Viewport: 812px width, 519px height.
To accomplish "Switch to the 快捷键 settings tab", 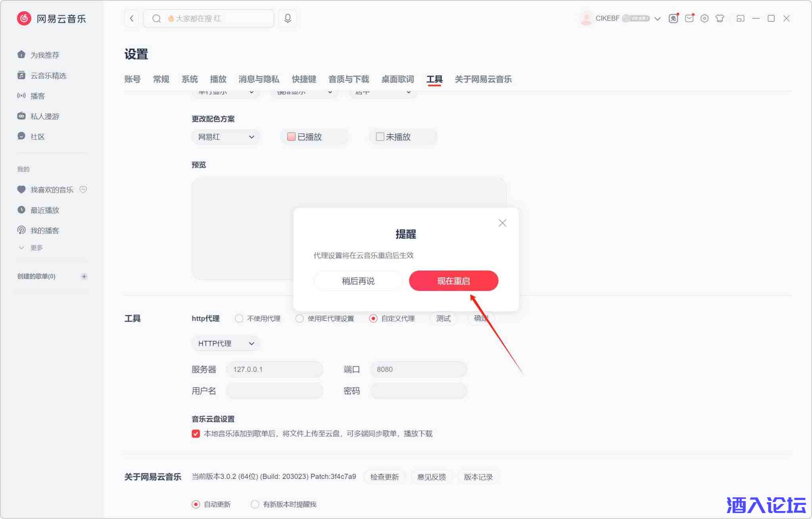I will pyautogui.click(x=304, y=79).
